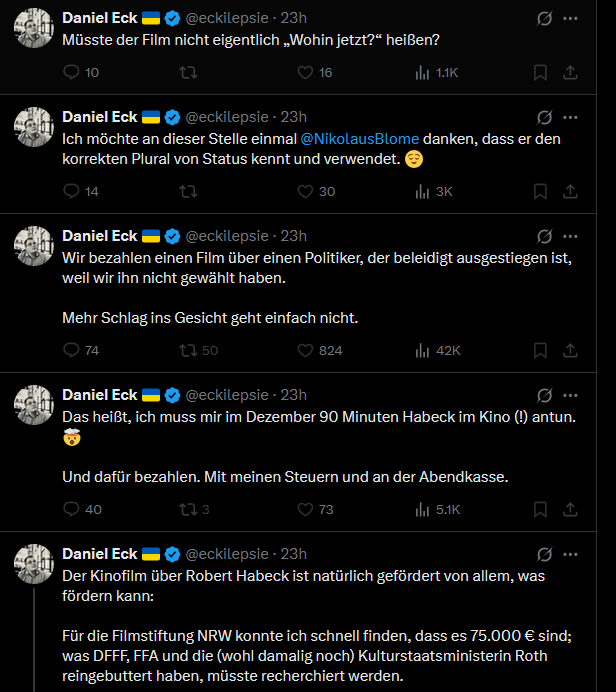
Task: Repost the "Schlag ins Gesicht" tweet
Action: click(x=187, y=350)
